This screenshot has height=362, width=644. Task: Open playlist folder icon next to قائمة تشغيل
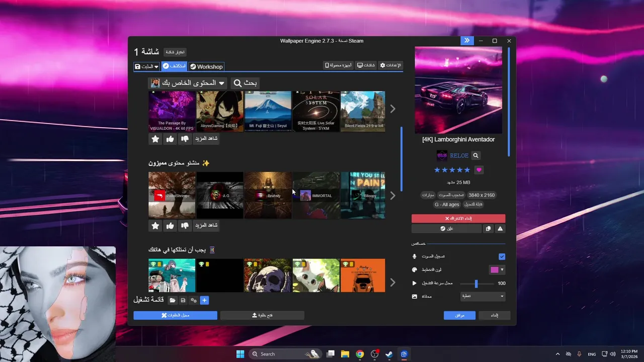(x=173, y=300)
